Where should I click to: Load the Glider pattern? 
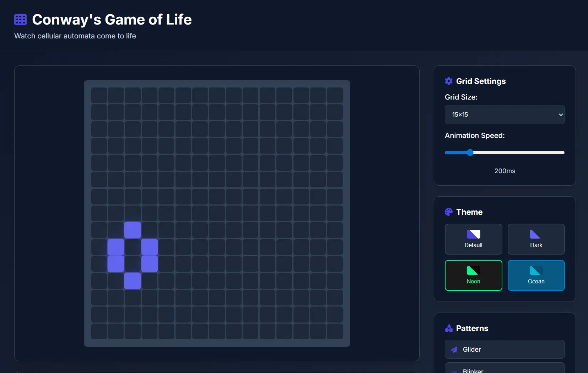505,350
